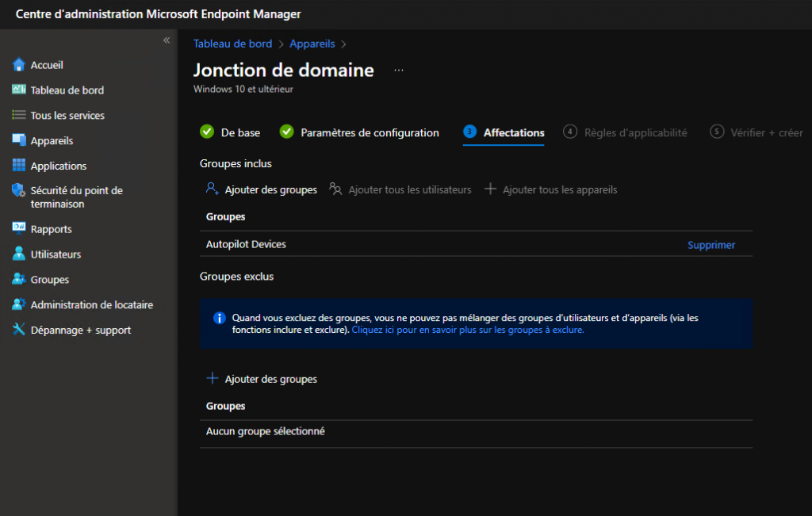The width and height of the screenshot is (812, 516).
Task: Click the Tableau de bord breadcrumb link
Action: (x=232, y=44)
